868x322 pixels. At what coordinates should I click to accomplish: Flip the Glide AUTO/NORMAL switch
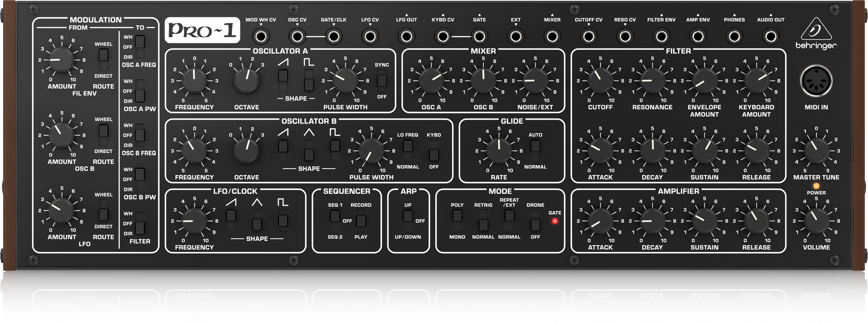click(x=536, y=150)
